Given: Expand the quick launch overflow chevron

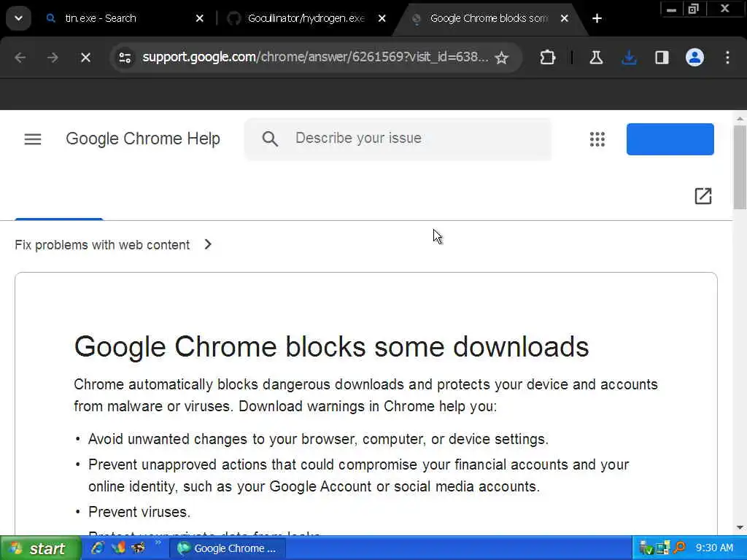Looking at the screenshot, I should point(158,542).
